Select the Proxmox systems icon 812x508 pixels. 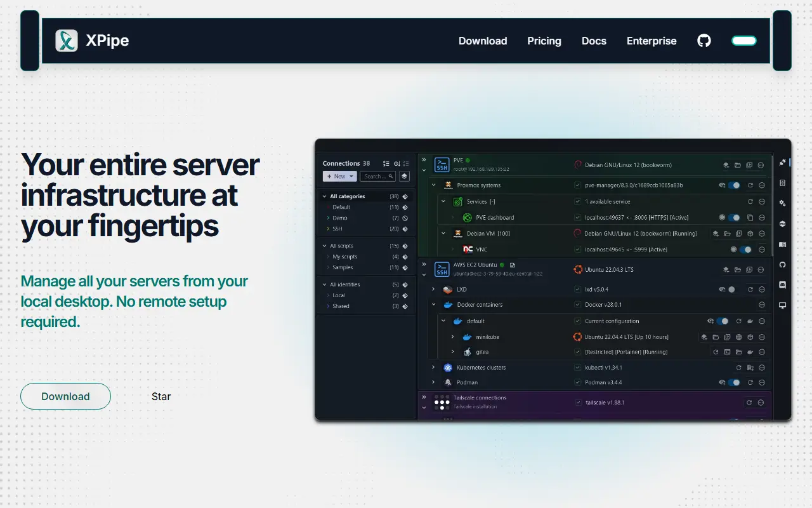[448, 185]
